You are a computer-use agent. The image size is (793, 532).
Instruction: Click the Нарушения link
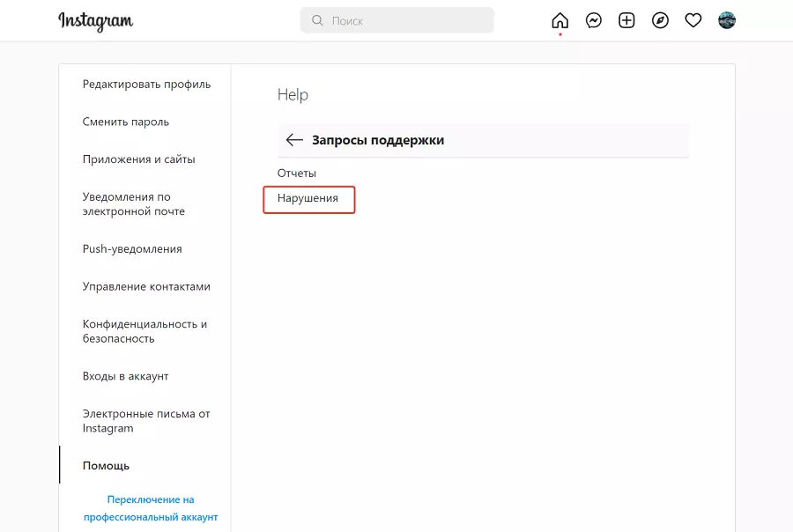click(308, 198)
